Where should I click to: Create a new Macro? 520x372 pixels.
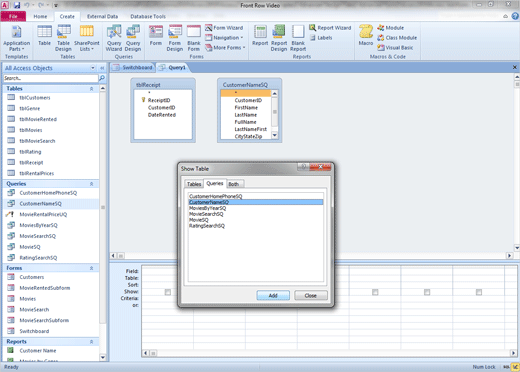[366, 35]
